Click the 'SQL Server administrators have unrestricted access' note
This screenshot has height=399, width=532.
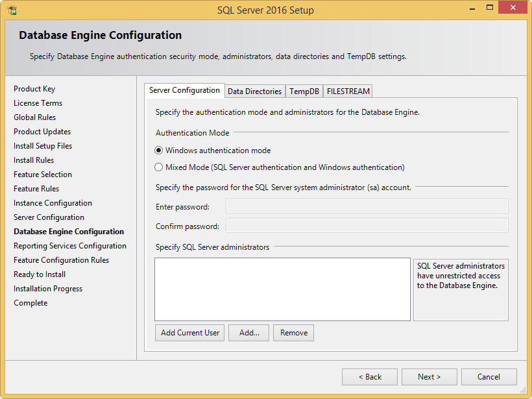[x=461, y=276]
